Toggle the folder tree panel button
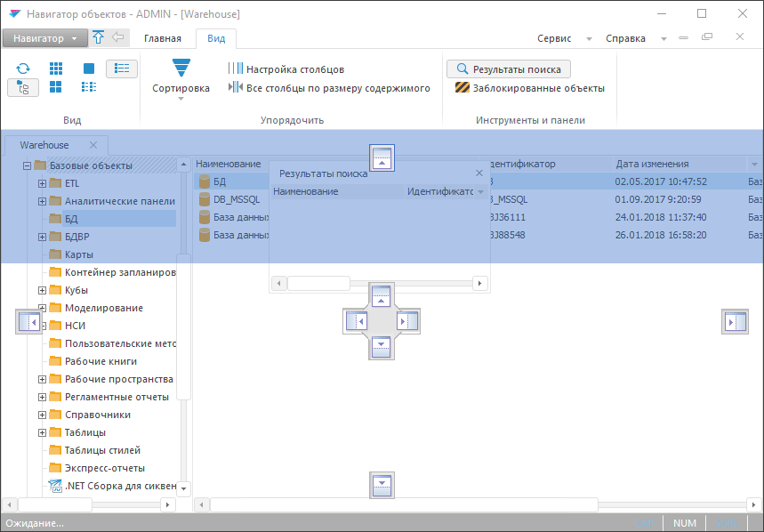Image resolution: width=764 pixels, height=532 pixels. 23,87
